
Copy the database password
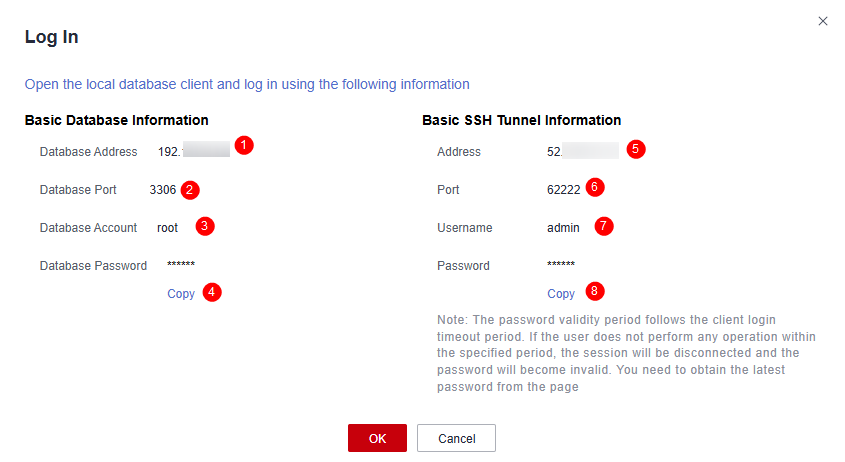(181, 294)
